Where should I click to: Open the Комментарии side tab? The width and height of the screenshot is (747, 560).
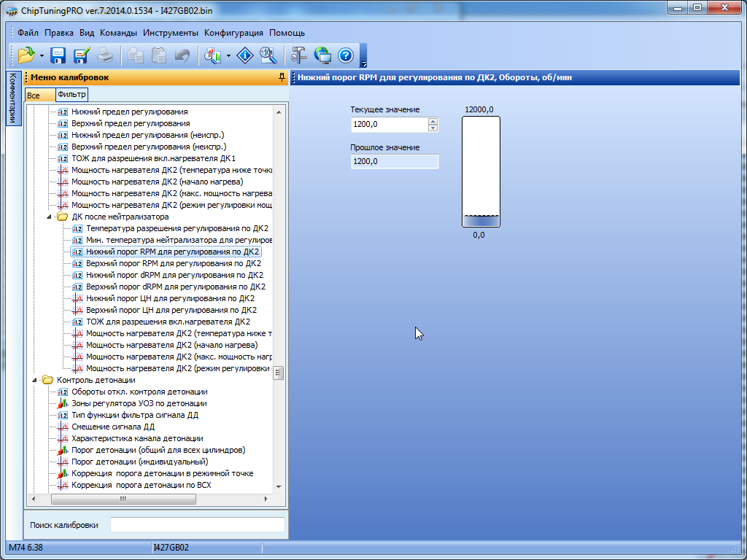tap(12, 98)
